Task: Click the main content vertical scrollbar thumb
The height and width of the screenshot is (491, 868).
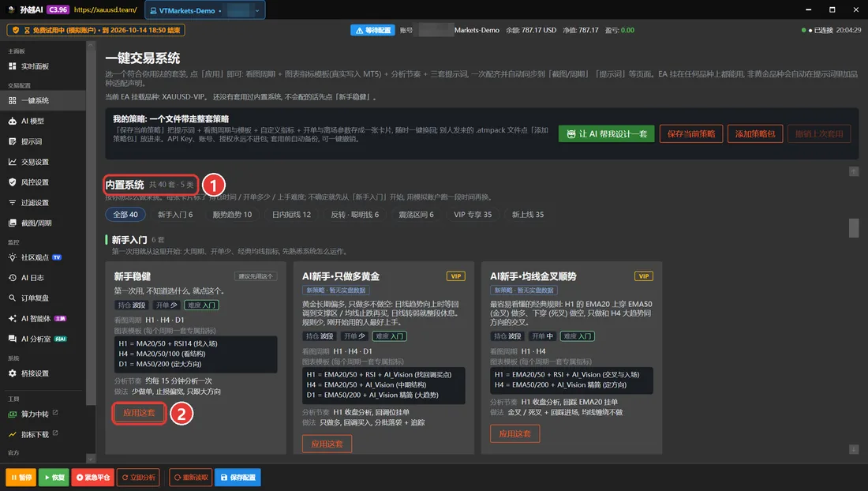Action: coord(854,228)
